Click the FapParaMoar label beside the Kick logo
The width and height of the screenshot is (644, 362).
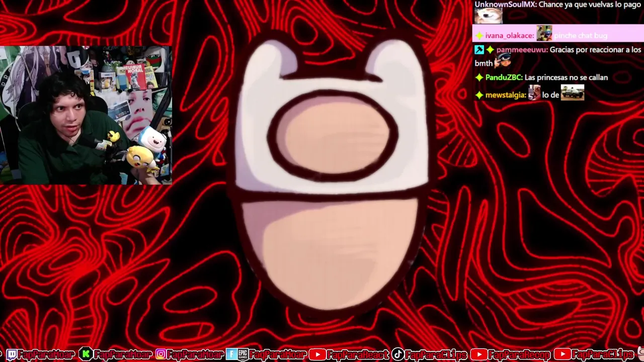point(122,355)
